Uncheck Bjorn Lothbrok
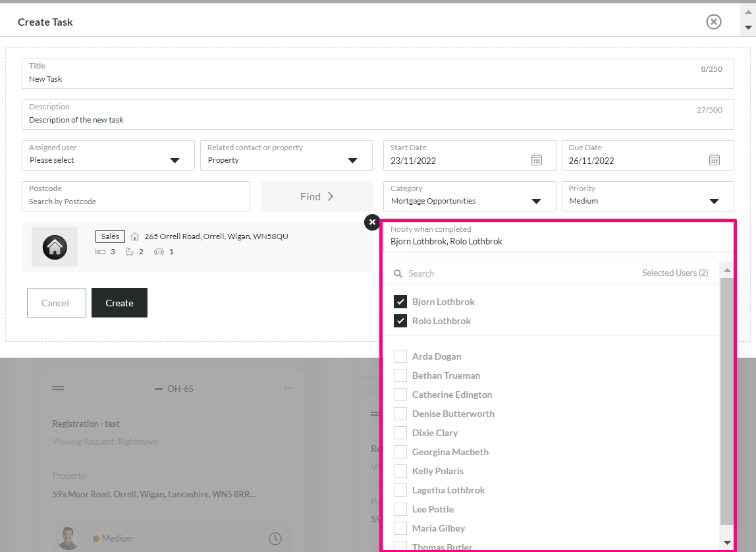Image resolution: width=756 pixels, height=552 pixels. click(x=400, y=302)
